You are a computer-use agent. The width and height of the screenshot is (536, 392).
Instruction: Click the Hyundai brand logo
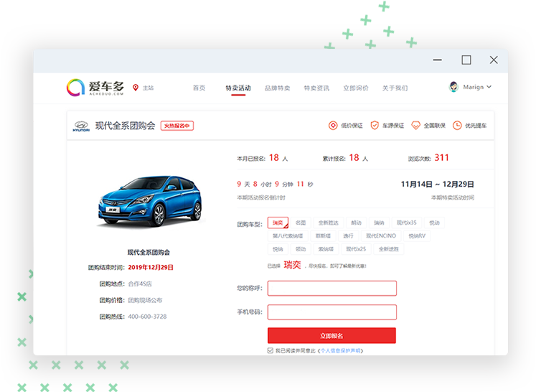pyautogui.click(x=81, y=126)
